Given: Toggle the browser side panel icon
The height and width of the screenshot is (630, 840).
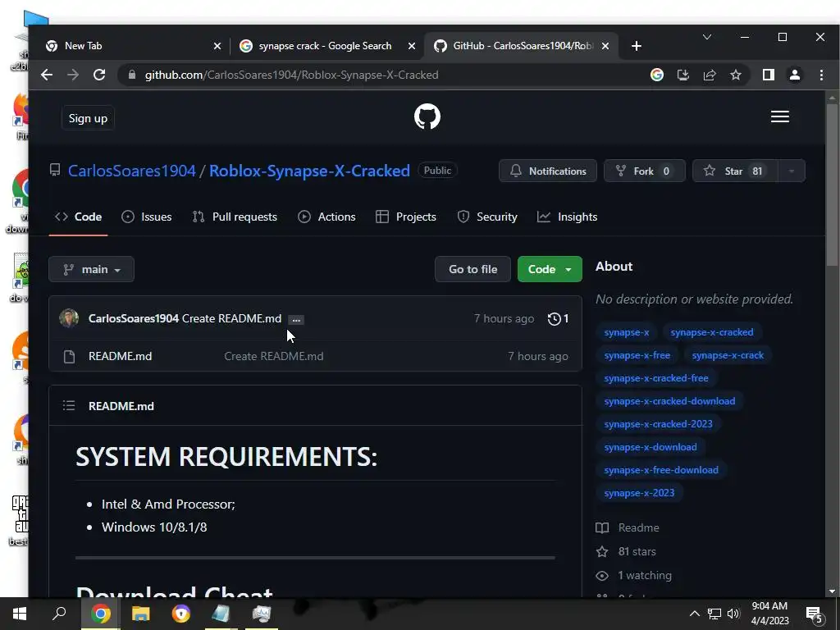Looking at the screenshot, I should click(768, 75).
